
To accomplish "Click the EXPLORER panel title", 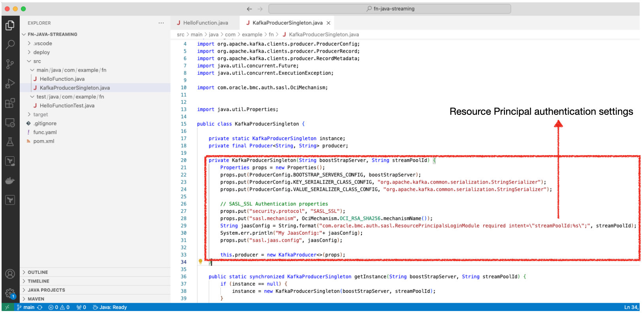I will [x=39, y=23].
